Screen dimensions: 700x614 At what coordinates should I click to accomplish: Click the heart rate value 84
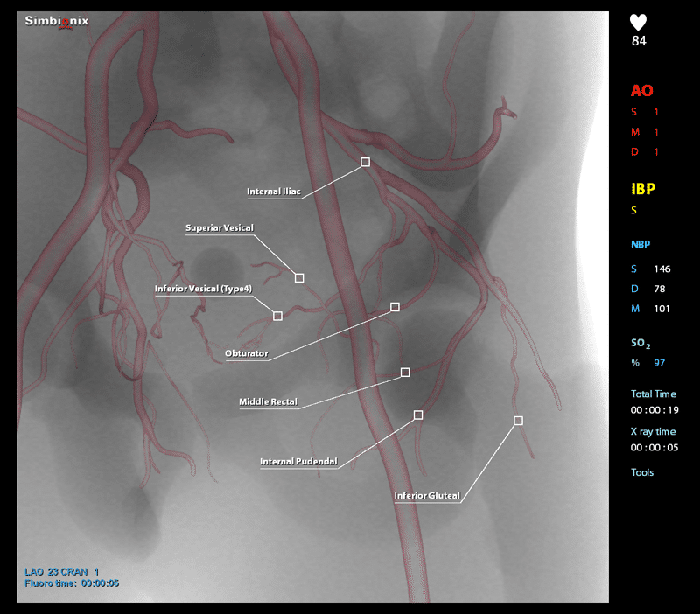point(639,41)
